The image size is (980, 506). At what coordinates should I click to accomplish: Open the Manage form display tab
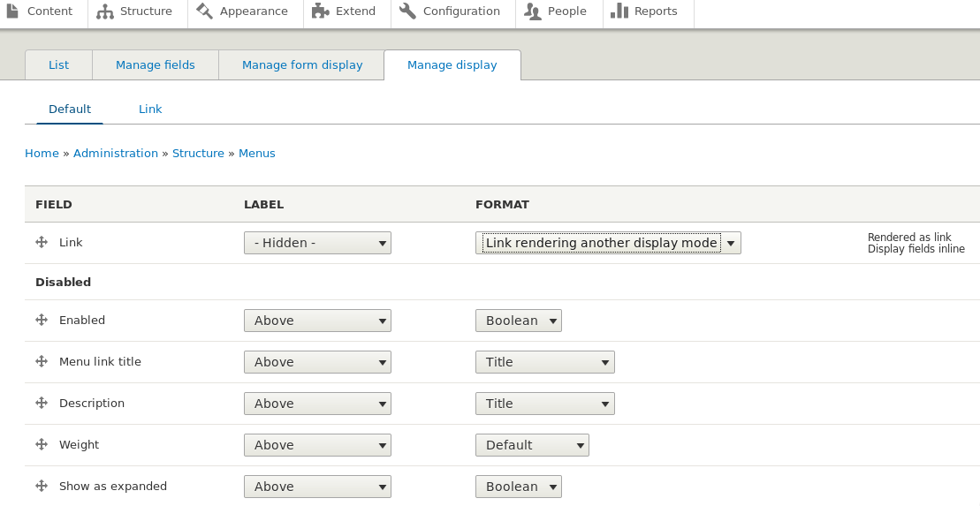point(302,65)
